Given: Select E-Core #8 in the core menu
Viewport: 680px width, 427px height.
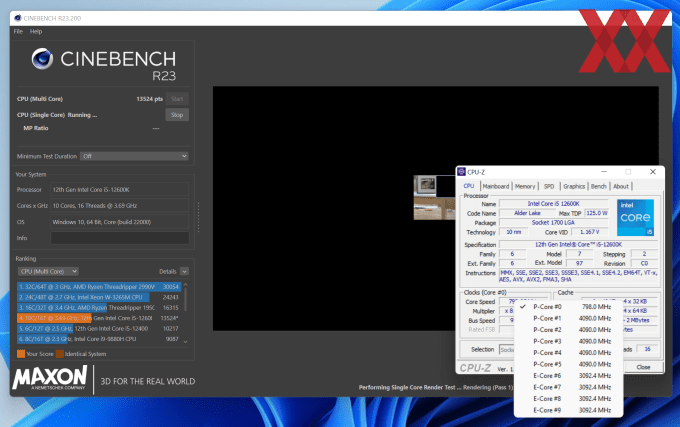Looking at the screenshot, I should point(569,398).
